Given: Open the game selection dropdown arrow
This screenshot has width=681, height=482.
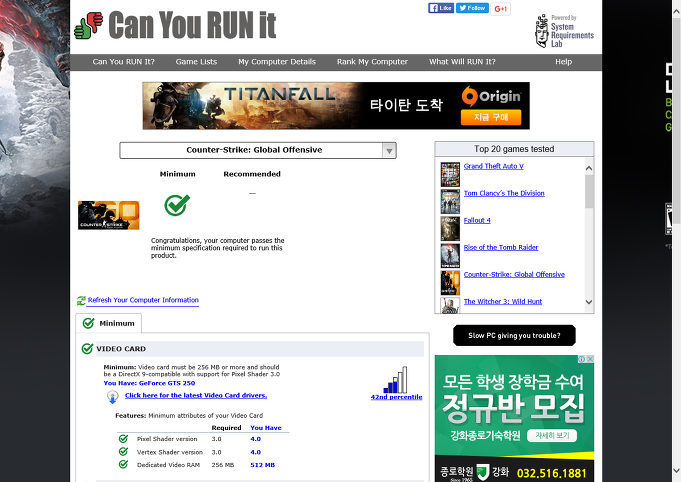Looking at the screenshot, I should (389, 151).
